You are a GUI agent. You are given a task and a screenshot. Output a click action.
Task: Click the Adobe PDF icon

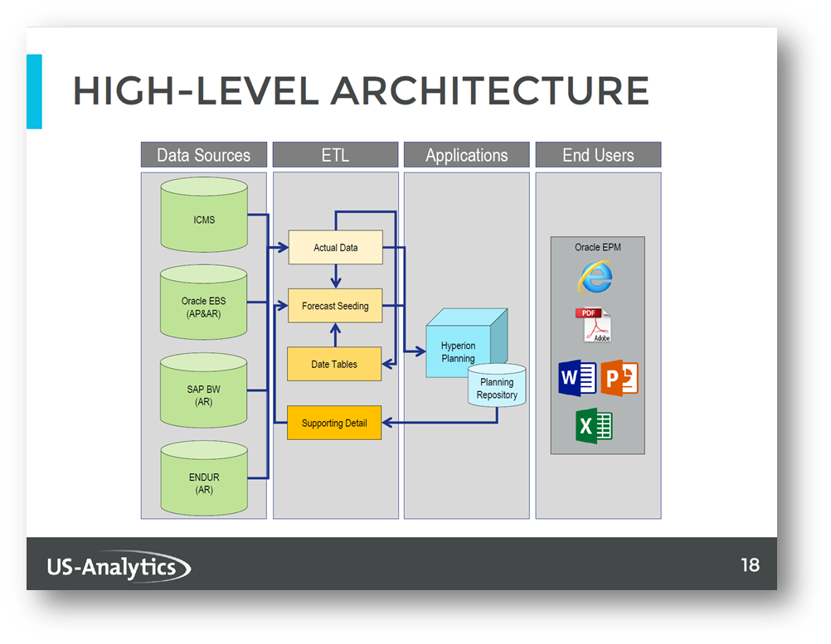pyautogui.click(x=594, y=325)
